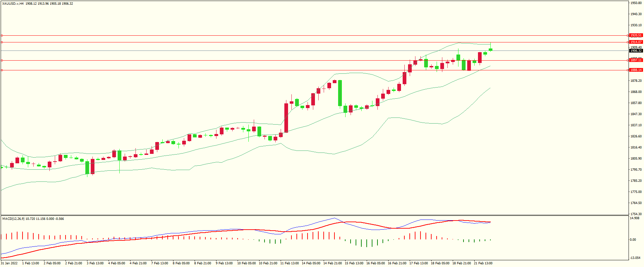Click the black 1906.32 current price tag

pos(636,51)
